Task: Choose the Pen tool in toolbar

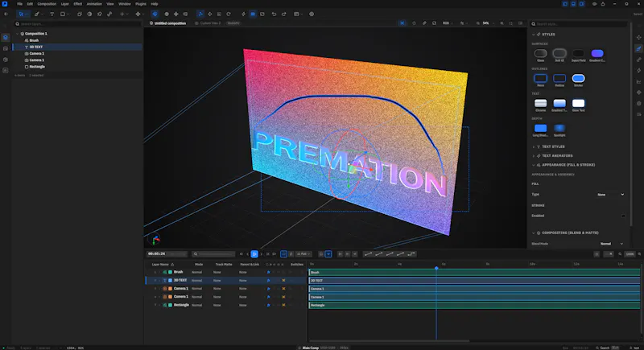Action: click(36, 14)
